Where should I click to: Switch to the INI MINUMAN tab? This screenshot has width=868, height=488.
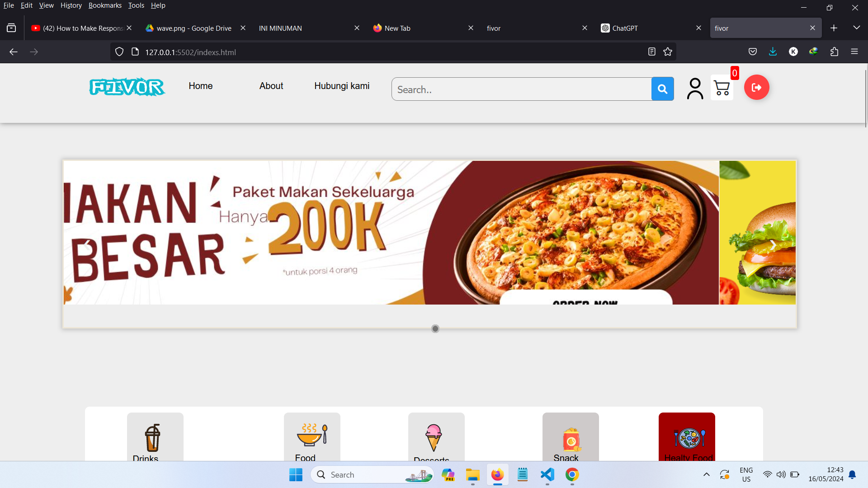click(x=303, y=28)
